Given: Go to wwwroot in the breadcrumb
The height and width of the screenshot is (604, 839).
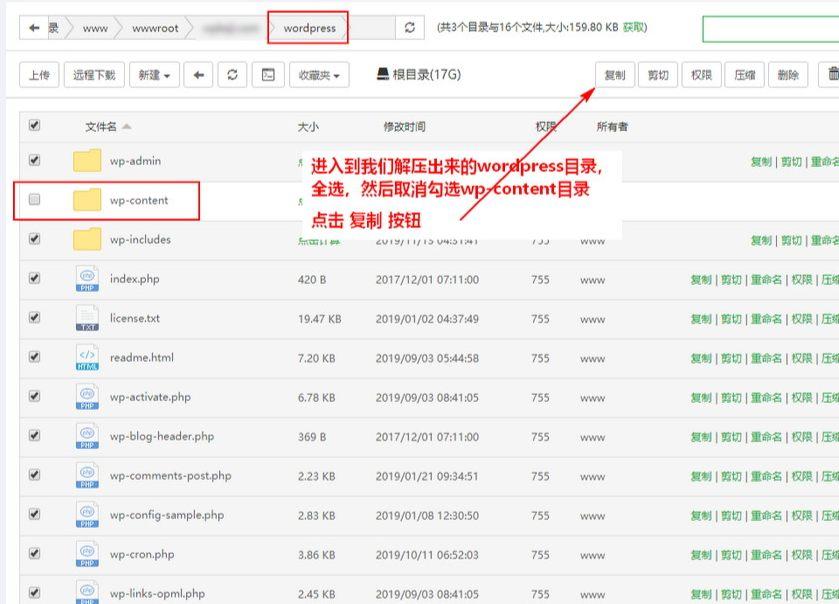Looking at the screenshot, I should 155,28.
